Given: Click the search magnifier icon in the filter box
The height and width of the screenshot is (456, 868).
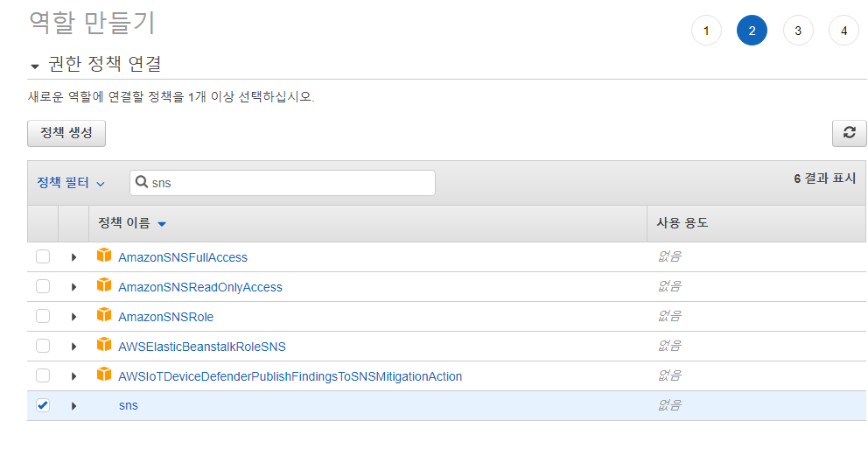Looking at the screenshot, I should (x=142, y=182).
